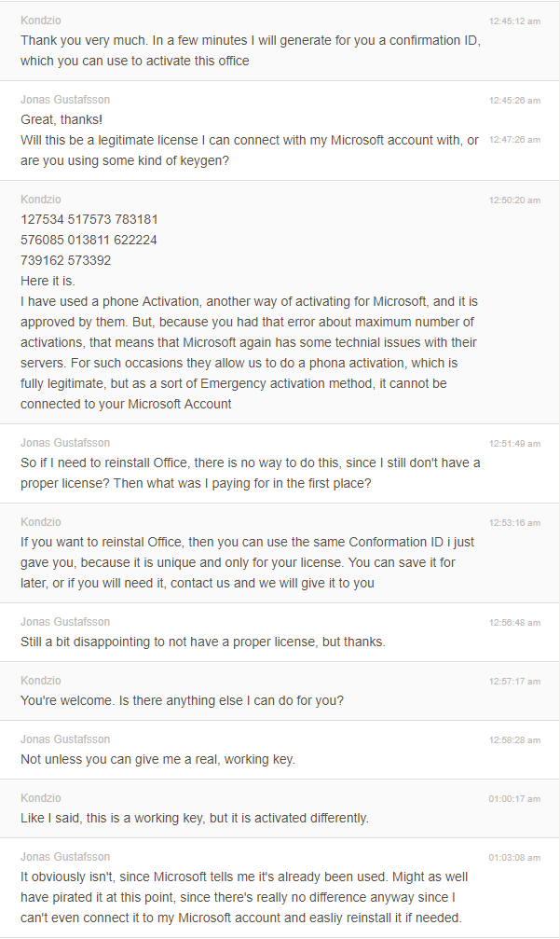Click the 'Here it is.' text line
The image size is (560, 939).
48,281
